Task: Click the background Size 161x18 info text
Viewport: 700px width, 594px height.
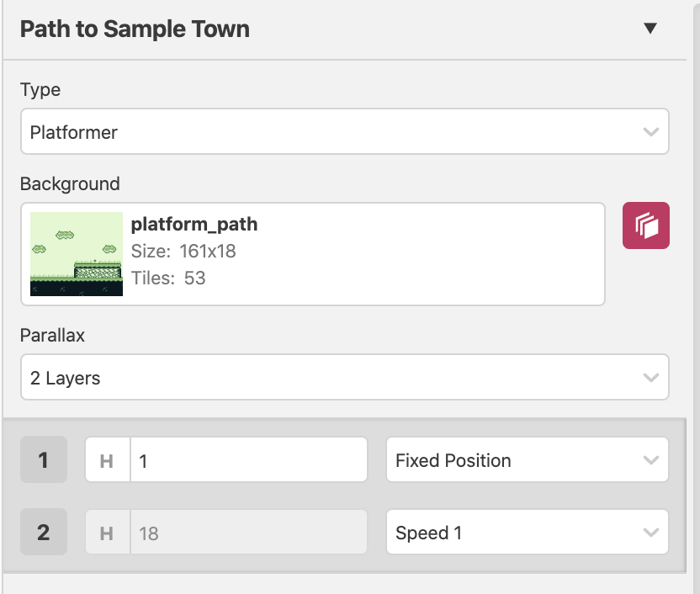Action: click(183, 252)
